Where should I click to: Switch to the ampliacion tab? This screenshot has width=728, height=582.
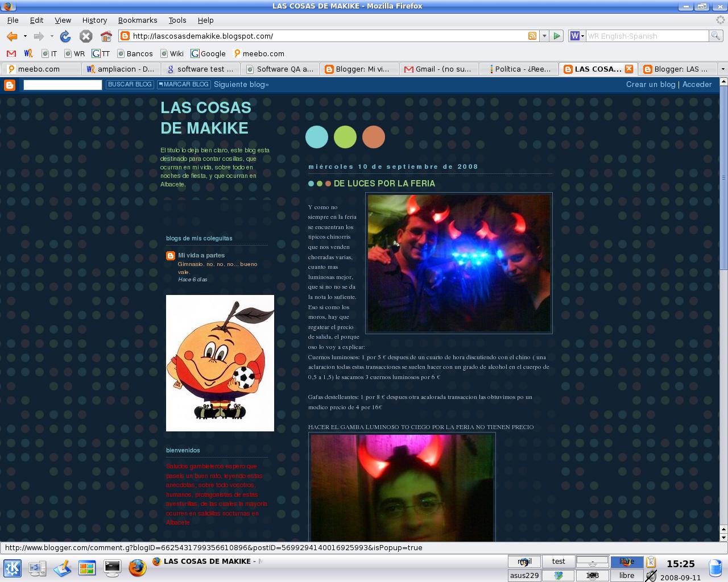tap(120, 69)
